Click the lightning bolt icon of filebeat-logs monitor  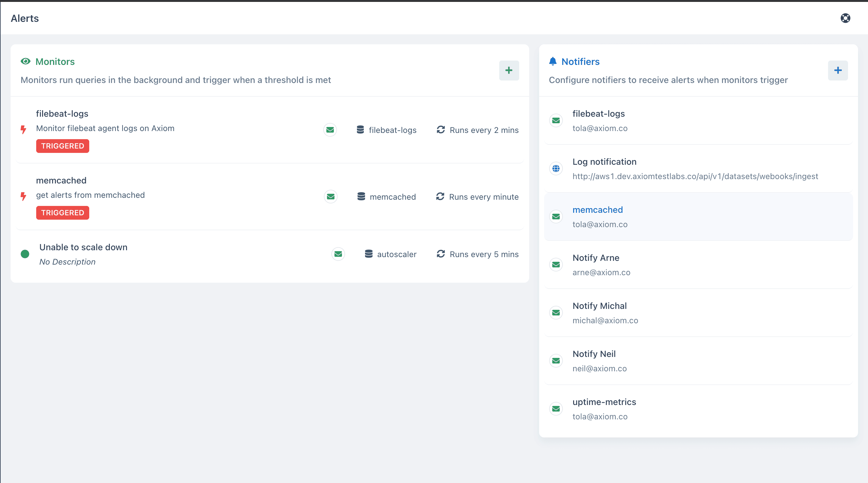coord(23,130)
